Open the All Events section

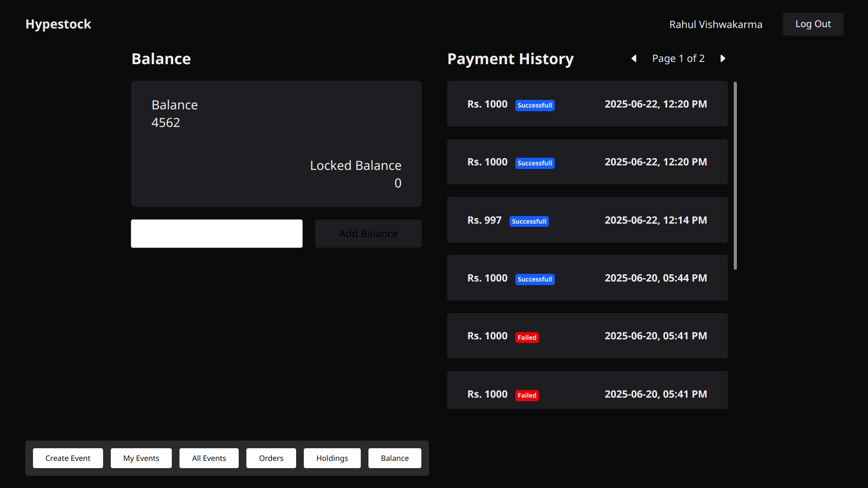click(x=209, y=458)
